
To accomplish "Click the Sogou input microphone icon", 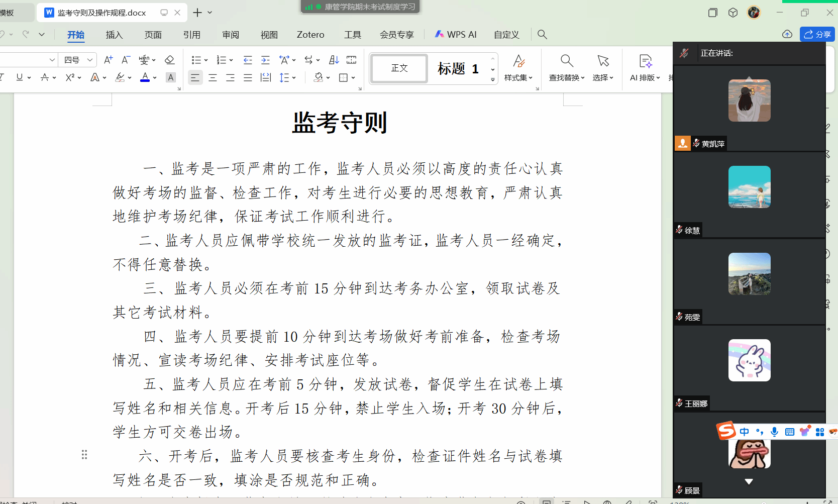I will click(x=774, y=432).
